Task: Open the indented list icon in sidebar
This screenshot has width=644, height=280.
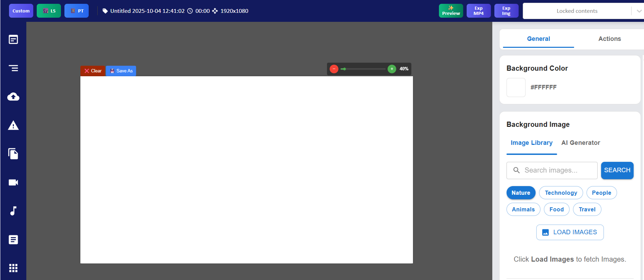Action: (x=13, y=68)
